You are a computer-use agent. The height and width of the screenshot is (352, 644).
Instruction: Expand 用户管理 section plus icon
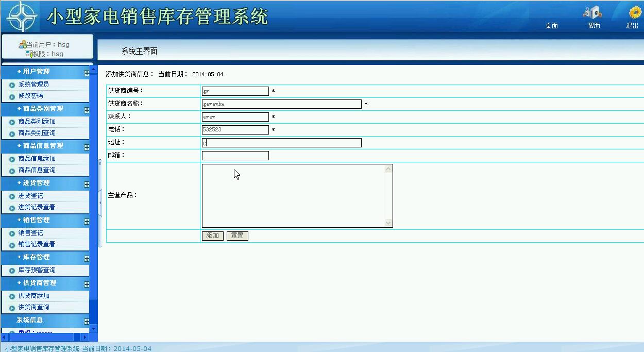[87, 73]
